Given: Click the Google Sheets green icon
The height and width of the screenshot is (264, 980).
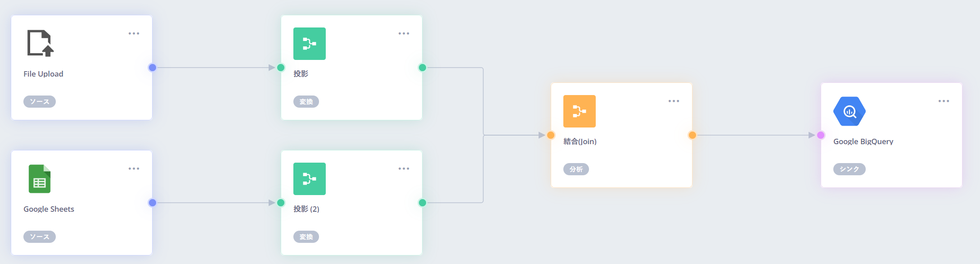Looking at the screenshot, I should point(40,179).
